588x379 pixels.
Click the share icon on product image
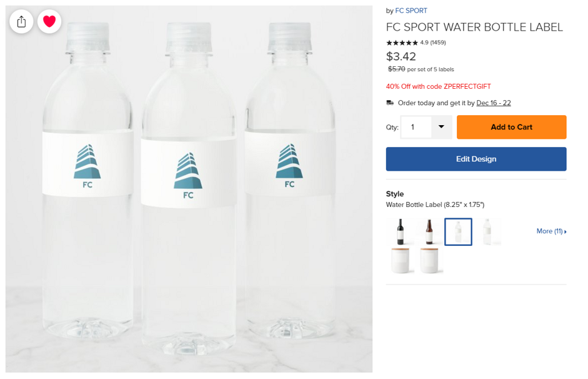[x=21, y=22]
